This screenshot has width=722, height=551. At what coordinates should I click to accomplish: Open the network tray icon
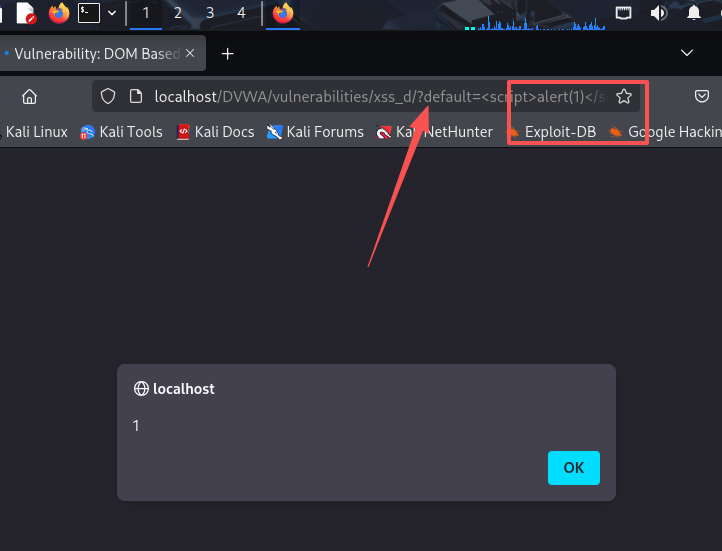click(623, 13)
